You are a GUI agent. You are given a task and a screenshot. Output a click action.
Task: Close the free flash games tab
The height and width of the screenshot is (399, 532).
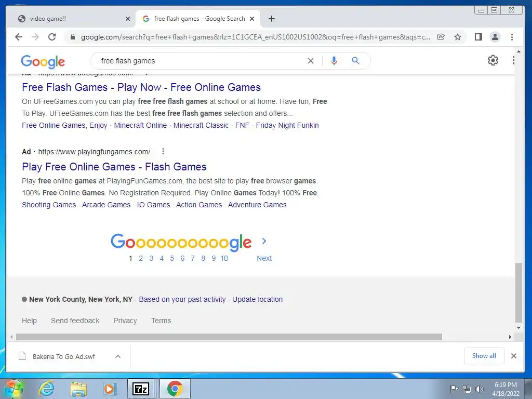tap(252, 19)
